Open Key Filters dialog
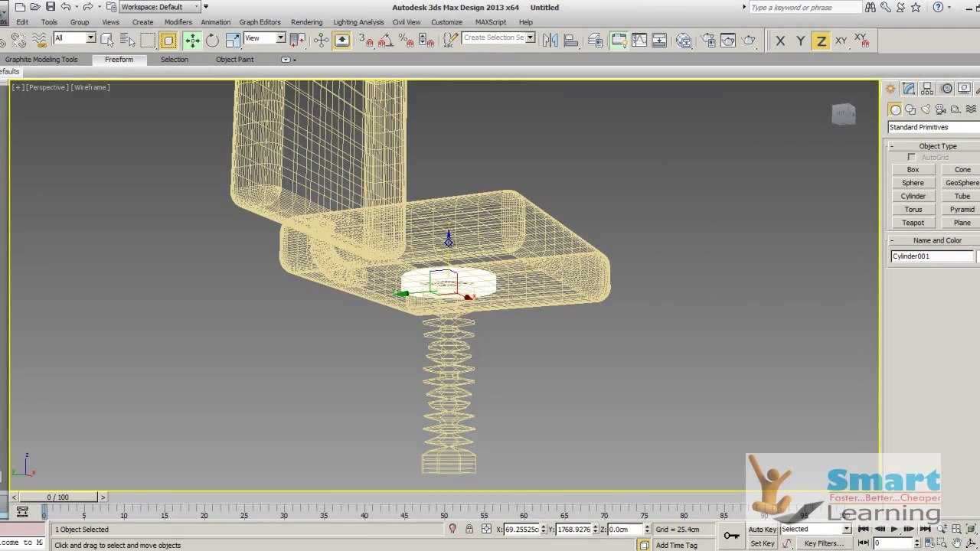This screenshot has width=980, height=551. [824, 543]
